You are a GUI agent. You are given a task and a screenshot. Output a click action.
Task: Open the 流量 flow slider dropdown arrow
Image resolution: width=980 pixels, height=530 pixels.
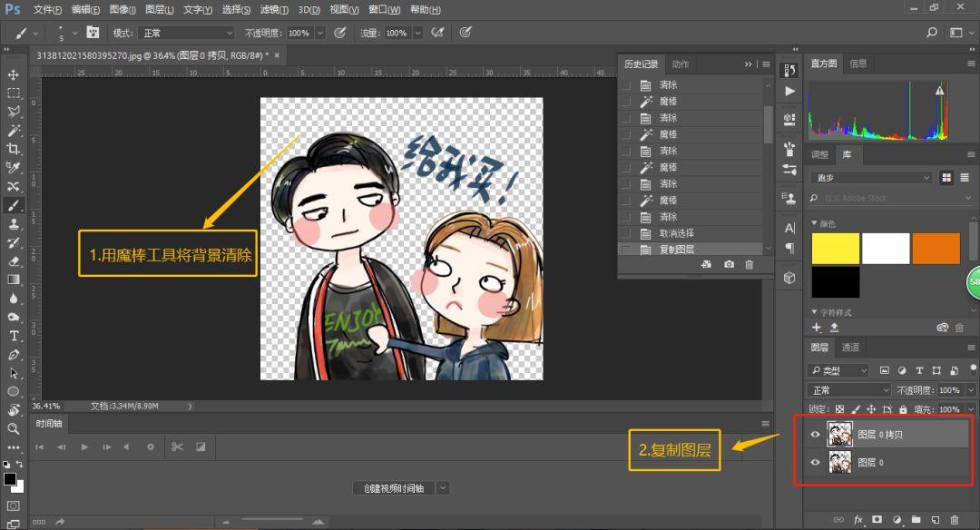(417, 33)
